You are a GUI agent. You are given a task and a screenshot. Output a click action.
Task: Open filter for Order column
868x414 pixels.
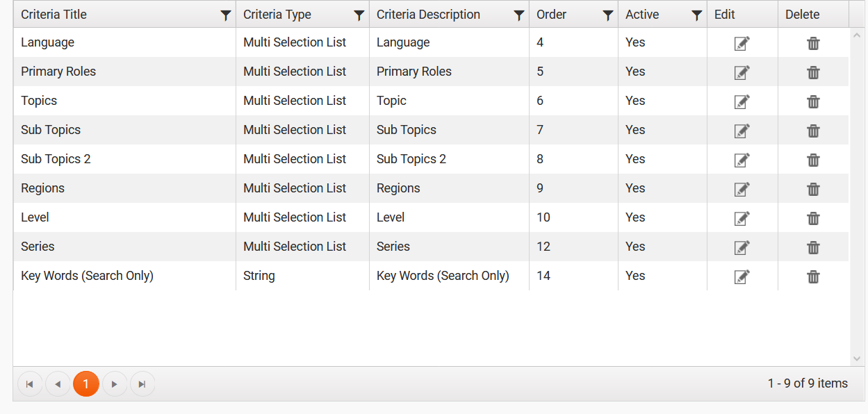(x=607, y=15)
